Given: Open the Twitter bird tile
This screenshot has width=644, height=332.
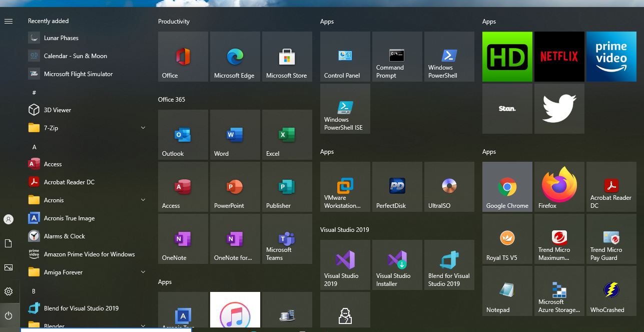Looking at the screenshot, I should tap(559, 109).
